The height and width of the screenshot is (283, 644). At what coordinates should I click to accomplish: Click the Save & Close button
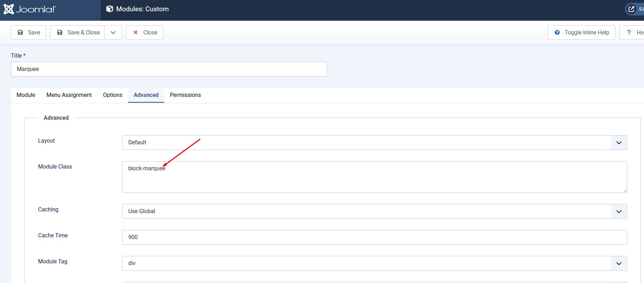78,33
